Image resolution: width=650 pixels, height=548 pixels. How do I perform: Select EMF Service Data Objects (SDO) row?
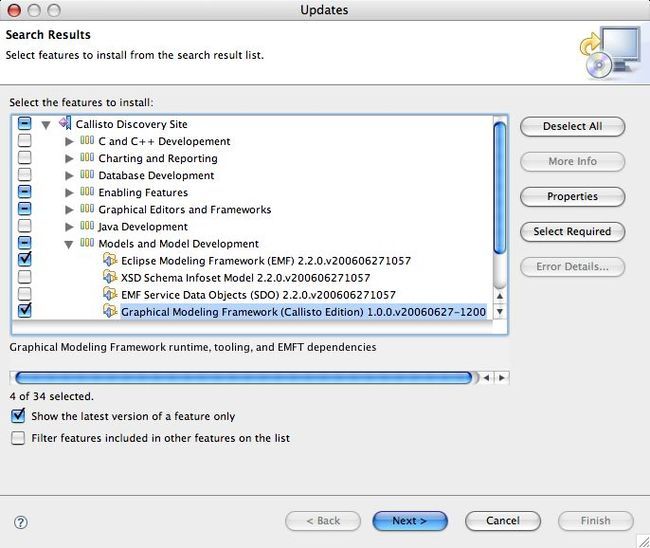[x=258, y=295]
